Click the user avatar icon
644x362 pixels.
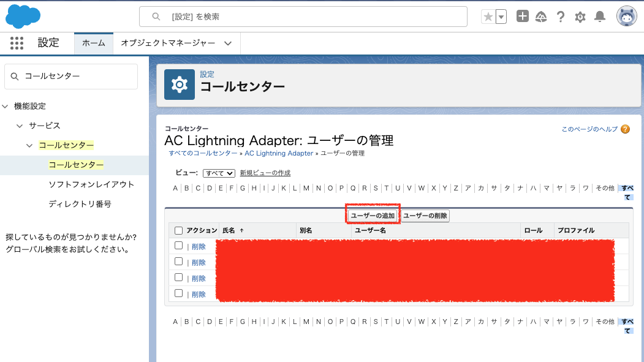[626, 16]
